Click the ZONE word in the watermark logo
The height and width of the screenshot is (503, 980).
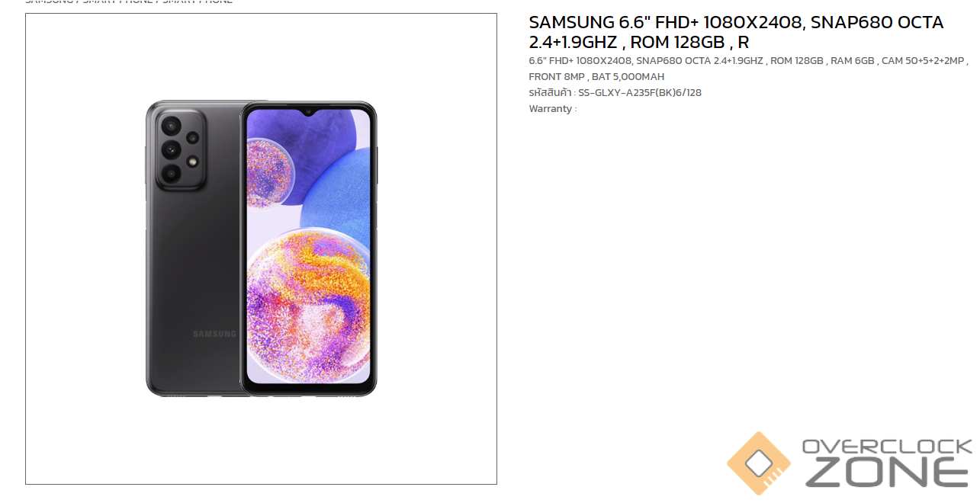pos(887,473)
